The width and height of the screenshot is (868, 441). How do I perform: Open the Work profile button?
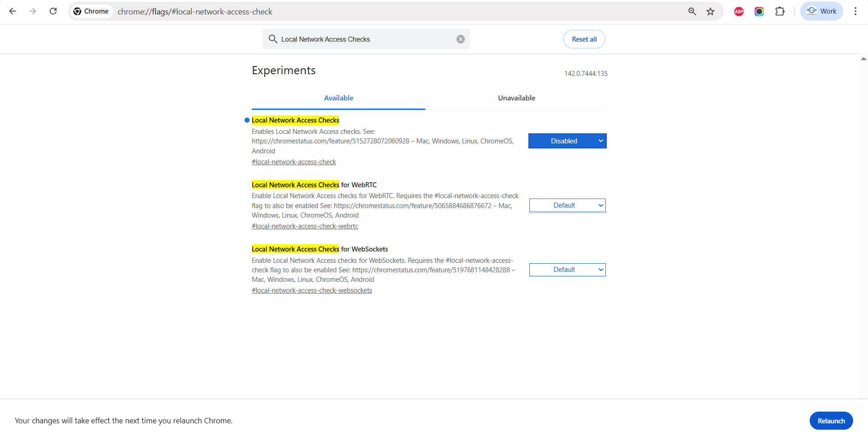click(x=821, y=11)
